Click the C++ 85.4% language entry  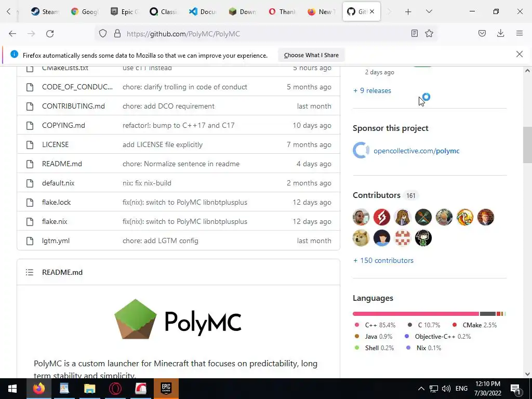(375, 325)
